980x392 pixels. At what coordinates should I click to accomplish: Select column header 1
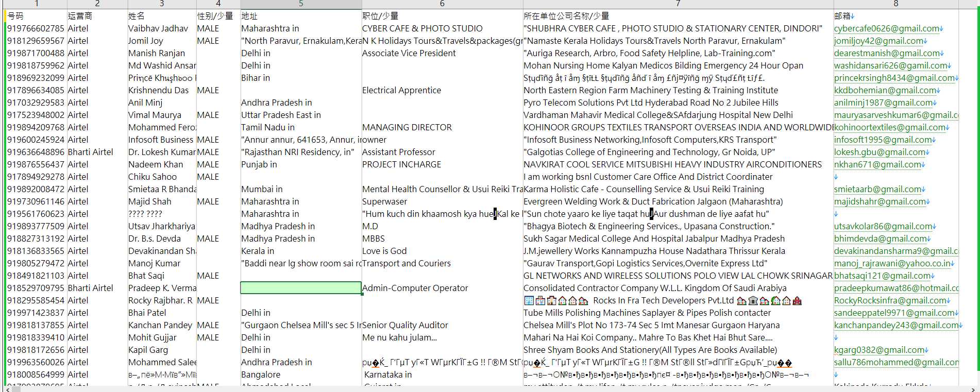tap(36, 4)
